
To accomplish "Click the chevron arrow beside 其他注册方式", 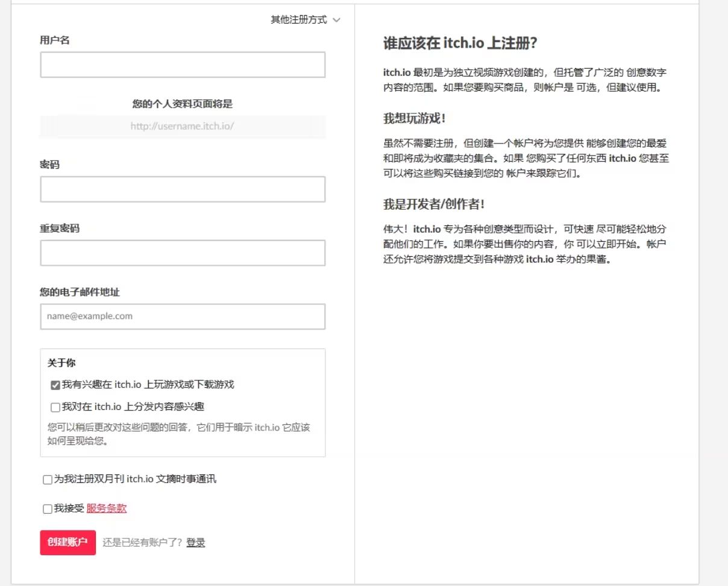I will coord(336,20).
